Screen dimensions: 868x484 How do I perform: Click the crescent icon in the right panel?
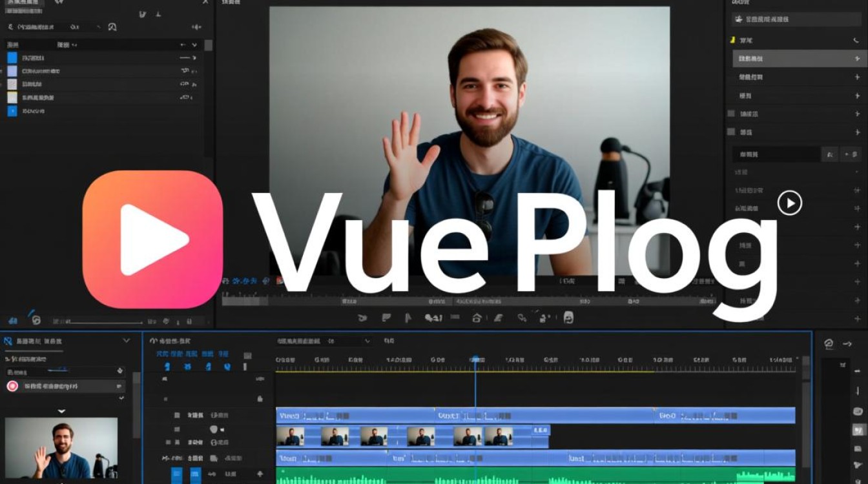pos(856,40)
